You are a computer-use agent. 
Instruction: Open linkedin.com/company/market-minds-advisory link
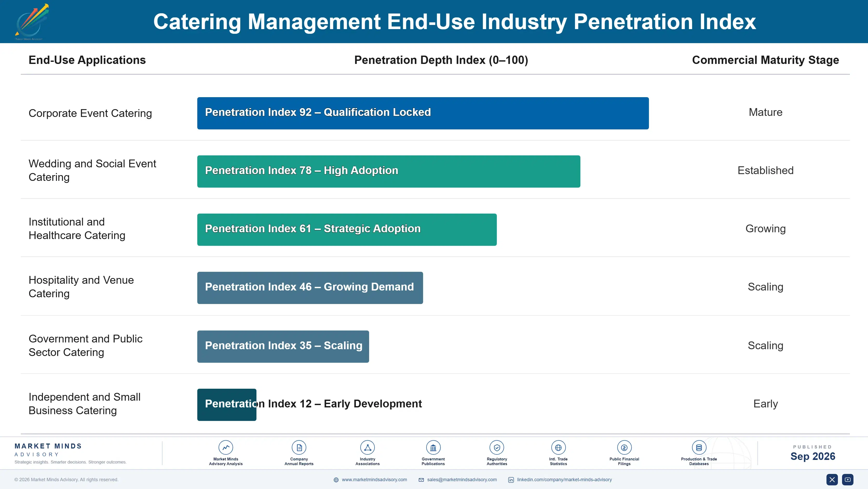pos(564,480)
